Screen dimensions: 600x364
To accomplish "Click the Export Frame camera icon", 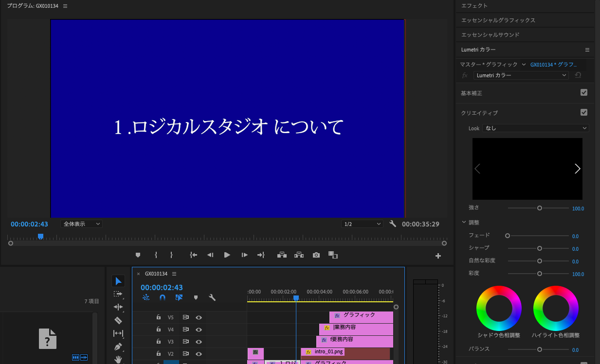I will (x=316, y=255).
